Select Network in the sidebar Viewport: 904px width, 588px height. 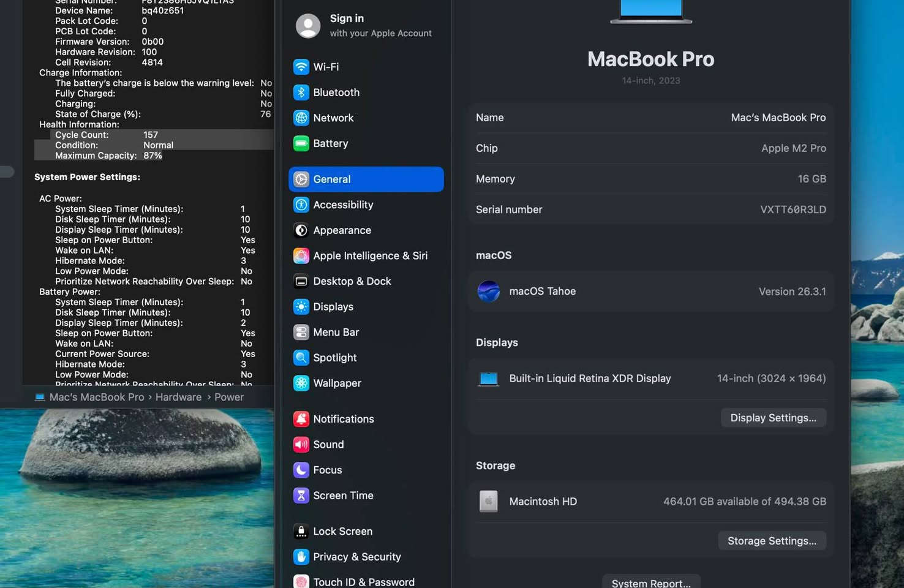coord(366,118)
